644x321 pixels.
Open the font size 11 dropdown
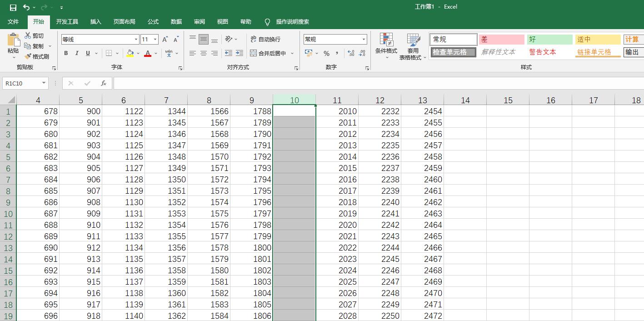click(155, 40)
